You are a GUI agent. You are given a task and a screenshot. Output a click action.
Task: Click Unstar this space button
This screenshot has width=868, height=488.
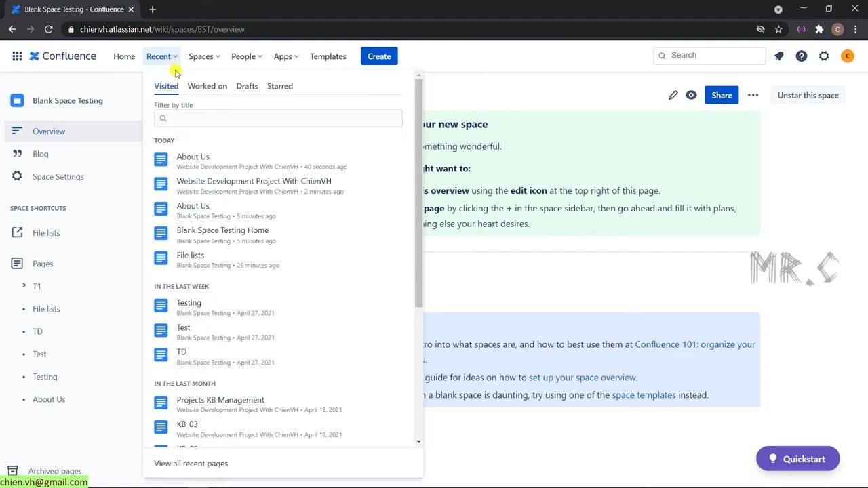[x=808, y=95]
